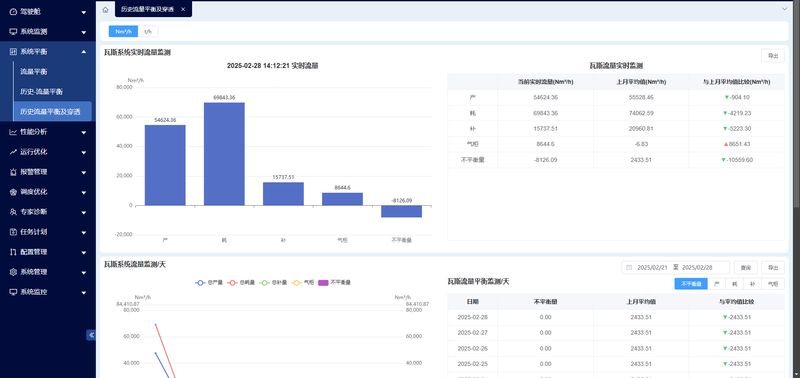Toggle 气柜 series in chart legend

click(303, 282)
